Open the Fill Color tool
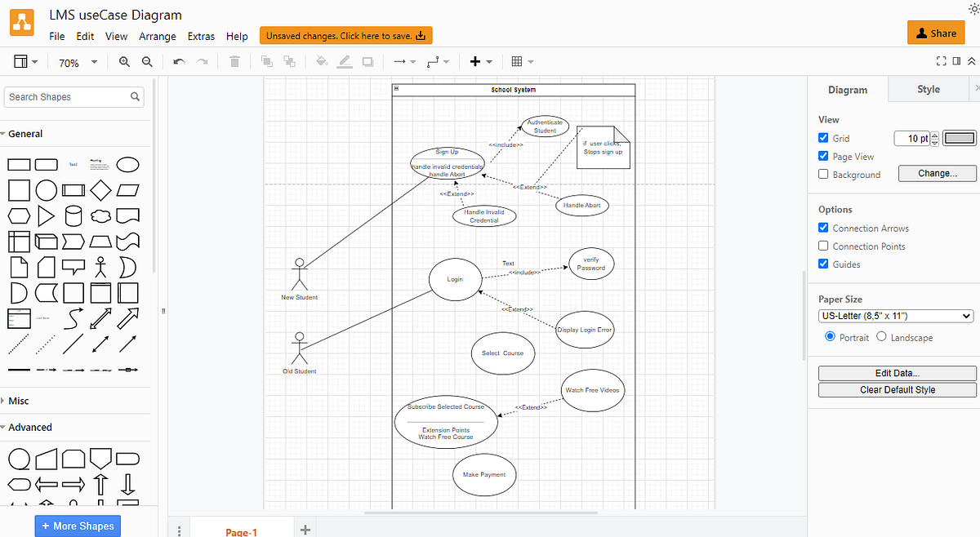Image resolution: width=980 pixels, height=537 pixels. point(321,61)
